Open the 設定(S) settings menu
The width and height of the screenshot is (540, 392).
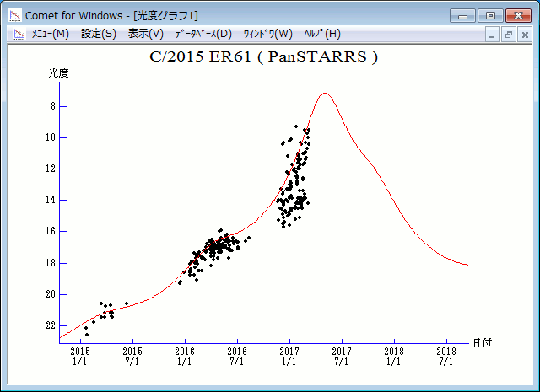99,34
